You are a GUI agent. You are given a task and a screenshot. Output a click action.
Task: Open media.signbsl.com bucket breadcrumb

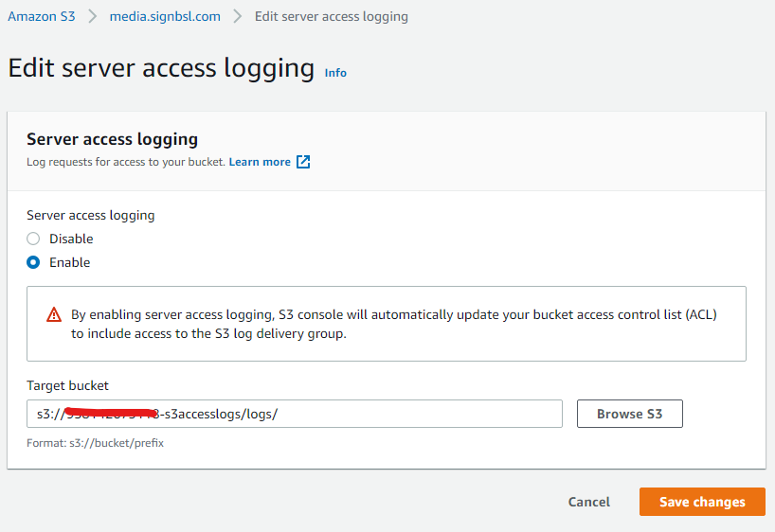tap(165, 16)
